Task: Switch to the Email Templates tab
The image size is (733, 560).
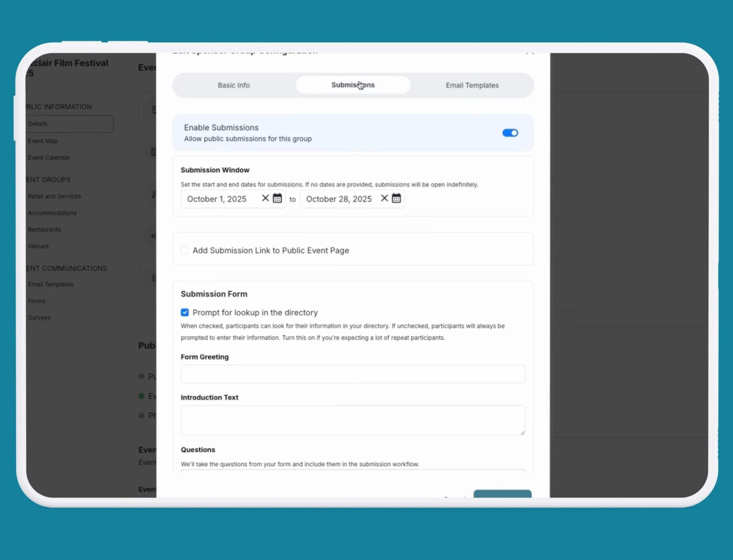Action: (x=472, y=85)
